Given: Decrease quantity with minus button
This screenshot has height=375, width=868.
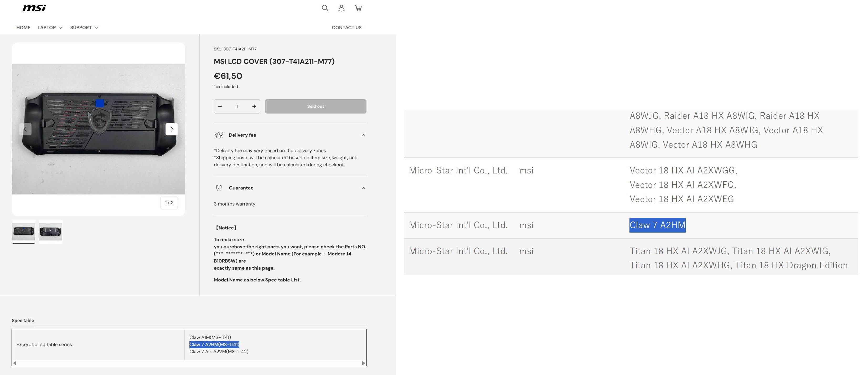Looking at the screenshot, I should [x=220, y=106].
